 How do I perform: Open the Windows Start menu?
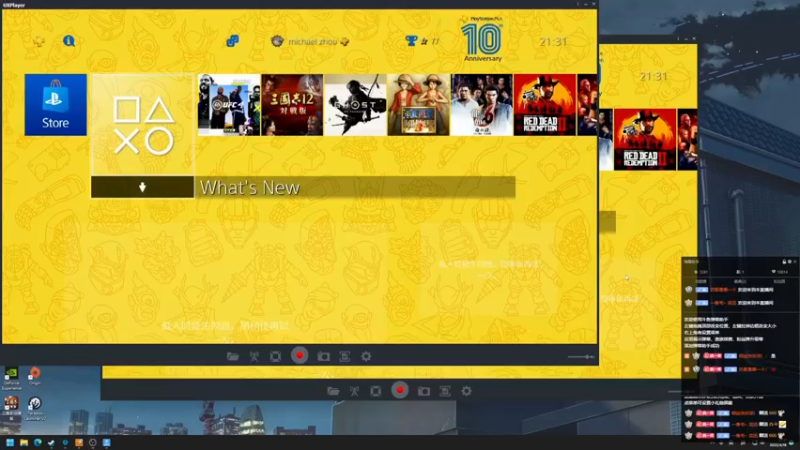pos(10,442)
